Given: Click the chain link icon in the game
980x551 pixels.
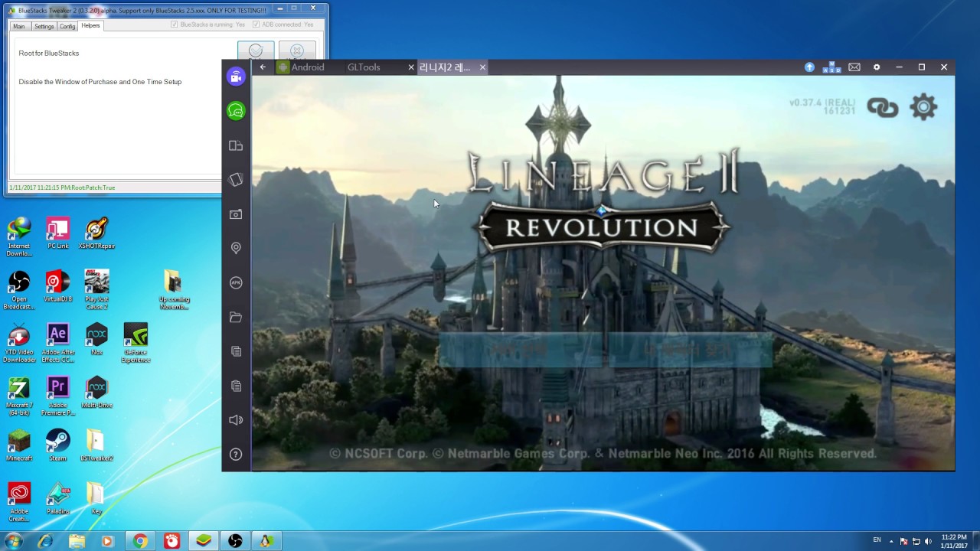Looking at the screenshot, I should [x=882, y=107].
